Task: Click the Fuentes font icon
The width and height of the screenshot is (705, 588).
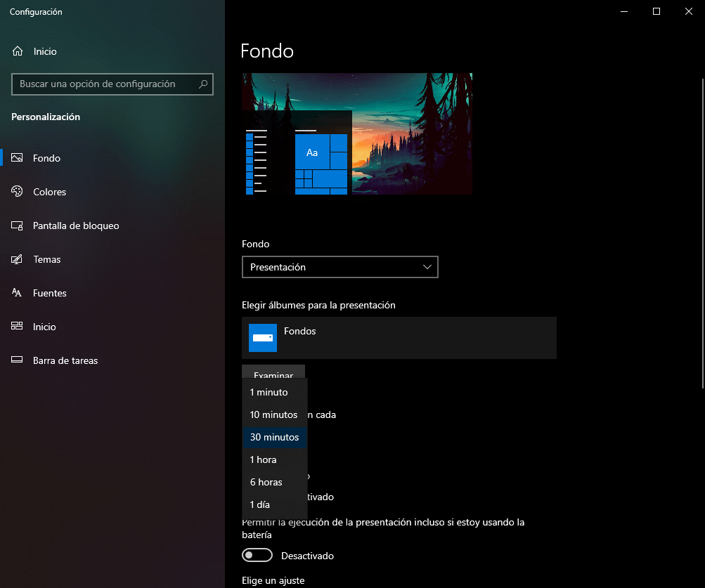Action: point(18,293)
